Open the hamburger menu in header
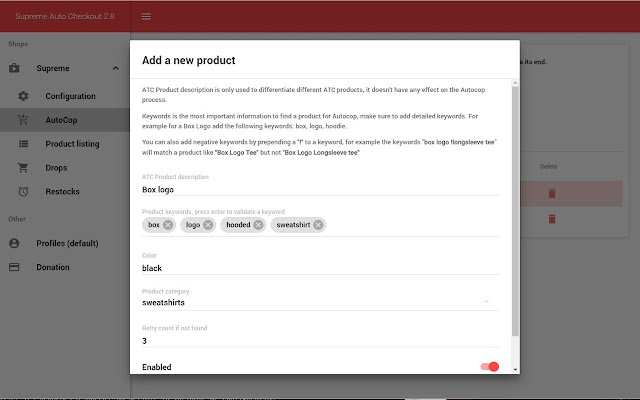Screen dimensions: 640x400 coord(146,16)
